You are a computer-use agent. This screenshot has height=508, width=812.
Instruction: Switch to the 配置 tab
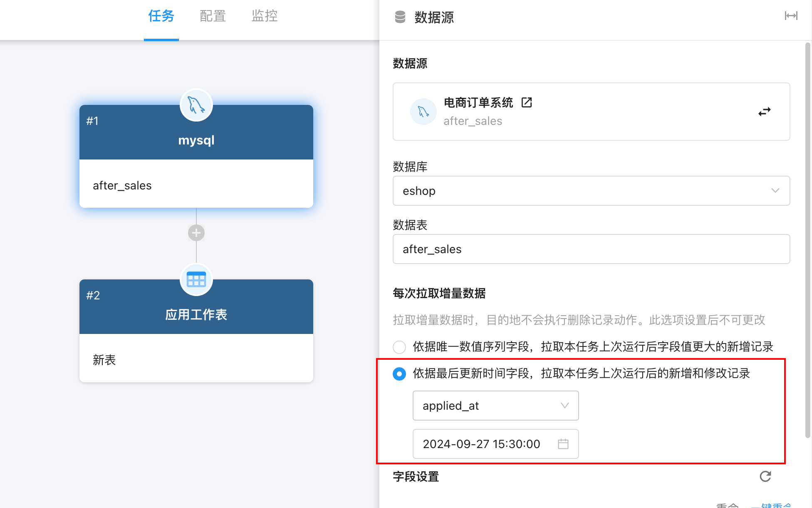click(213, 16)
